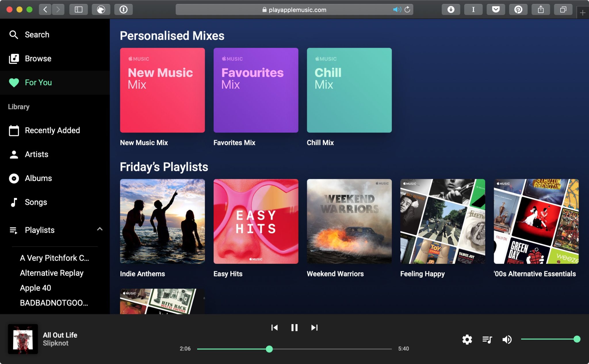Open the Indie Anthems playlist cover
Screen dimensions: 589x364
[x=162, y=221]
